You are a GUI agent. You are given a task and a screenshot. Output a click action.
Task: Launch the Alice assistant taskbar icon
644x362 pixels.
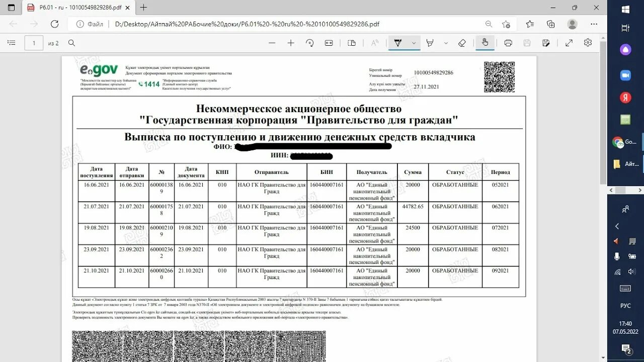625,49
